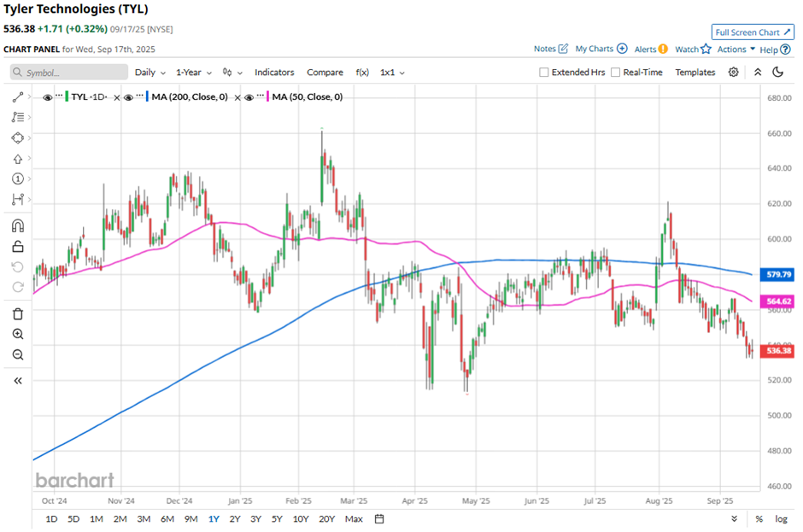This screenshot has height=532, width=803.
Task: Switch to dark mode moon icon
Action: coord(778,73)
